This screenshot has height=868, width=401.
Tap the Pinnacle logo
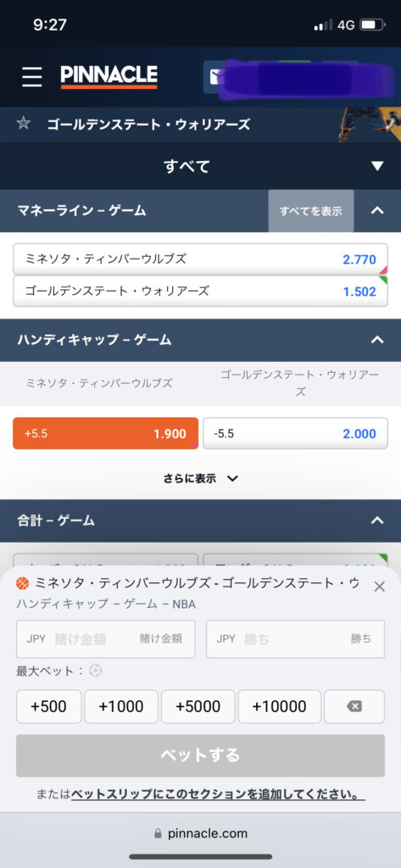click(109, 77)
